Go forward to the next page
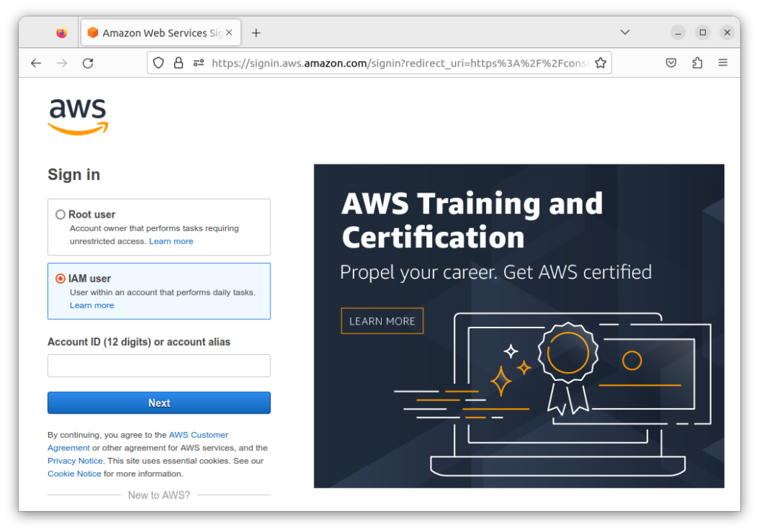759x532 pixels. click(x=62, y=63)
